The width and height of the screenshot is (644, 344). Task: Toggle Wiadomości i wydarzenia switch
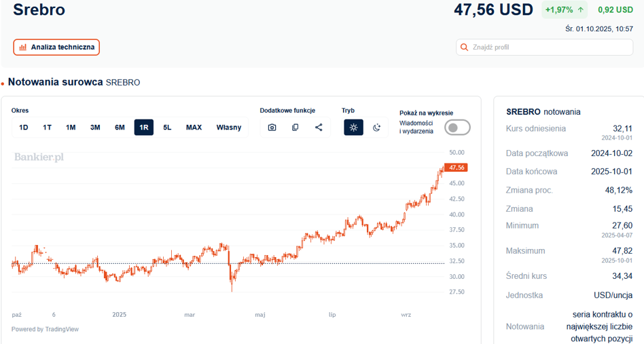[x=457, y=128]
